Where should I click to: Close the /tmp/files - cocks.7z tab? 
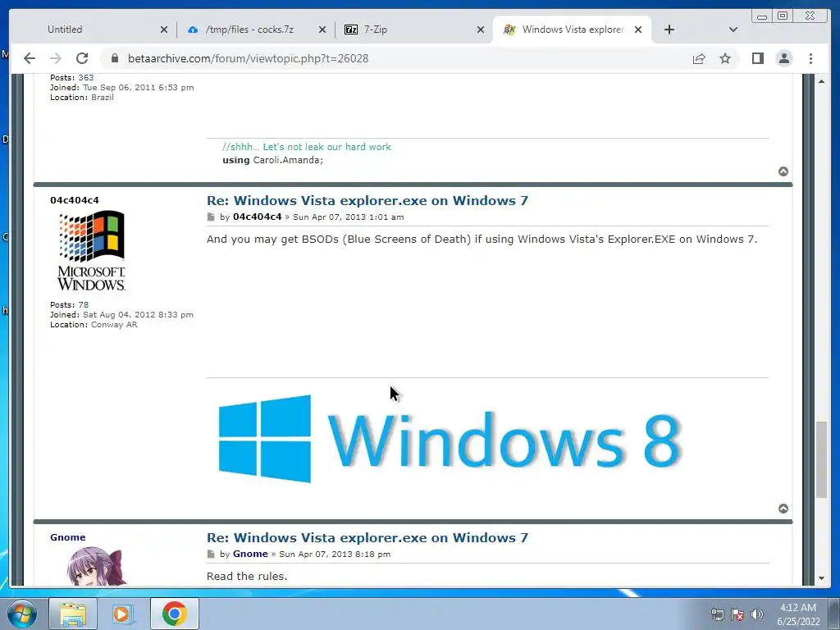[322, 30]
